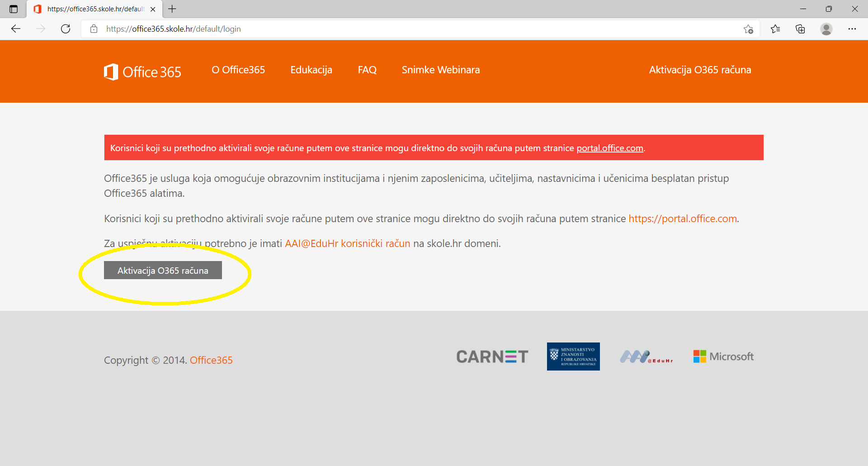The height and width of the screenshot is (466, 868).
Task: Follow the portal.office.com link in red banner
Action: point(610,148)
